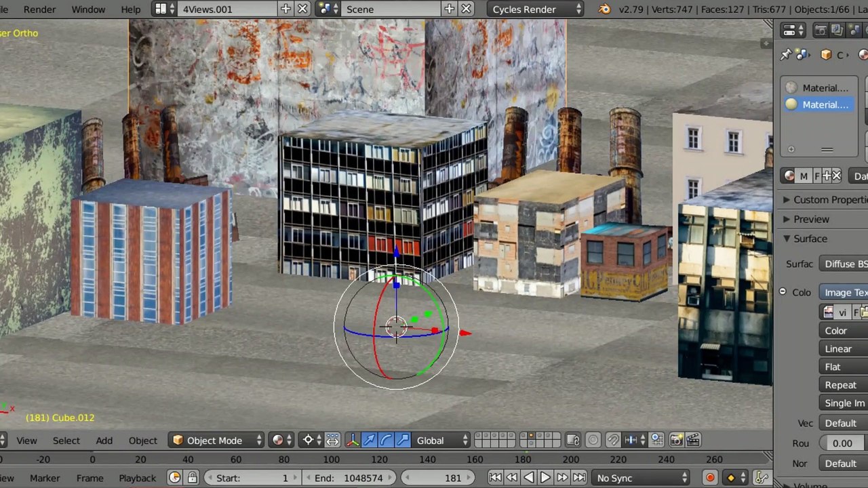
Task: Pin the properties context with pushpin
Action: click(x=785, y=55)
